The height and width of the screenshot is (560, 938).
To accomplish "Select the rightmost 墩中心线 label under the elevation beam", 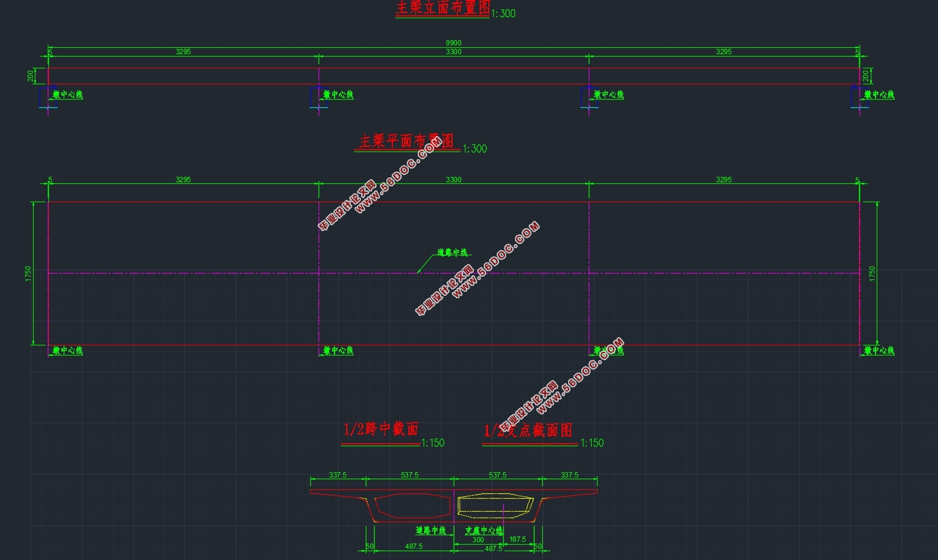I will [880, 94].
